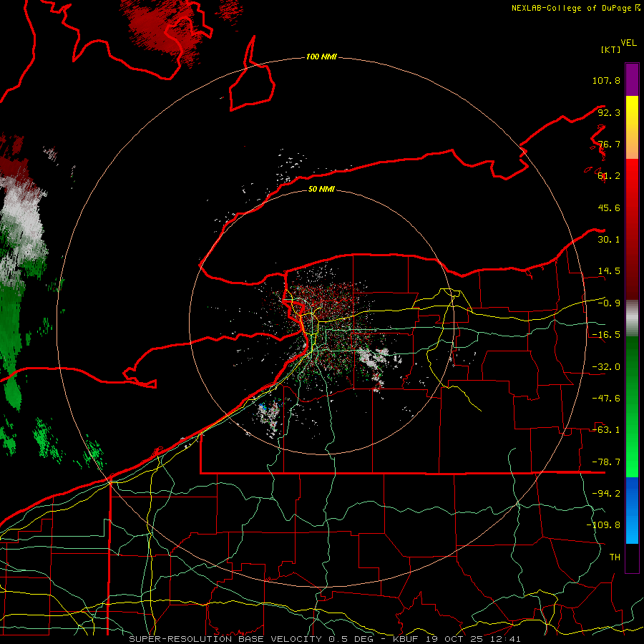Click the 100 NMI range ring label

click(321, 57)
